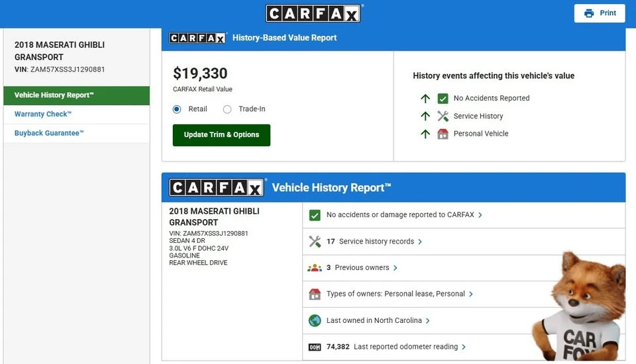Select the Trade-In radio button
The image size is (636, 364).
coord(227,109)
